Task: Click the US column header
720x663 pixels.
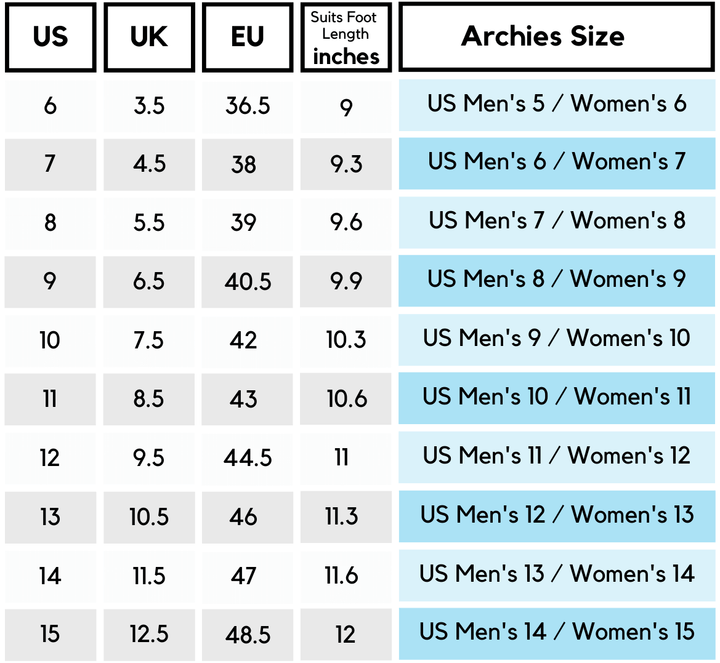Action: (x=51, y=37)
